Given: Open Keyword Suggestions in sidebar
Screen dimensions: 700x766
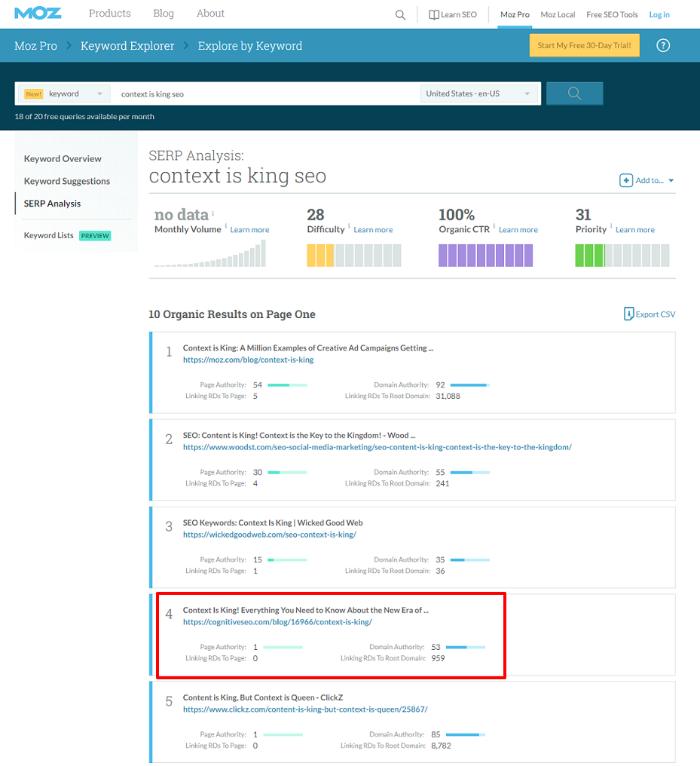Looking at the screenshot, I should click(x=67, y=181).
